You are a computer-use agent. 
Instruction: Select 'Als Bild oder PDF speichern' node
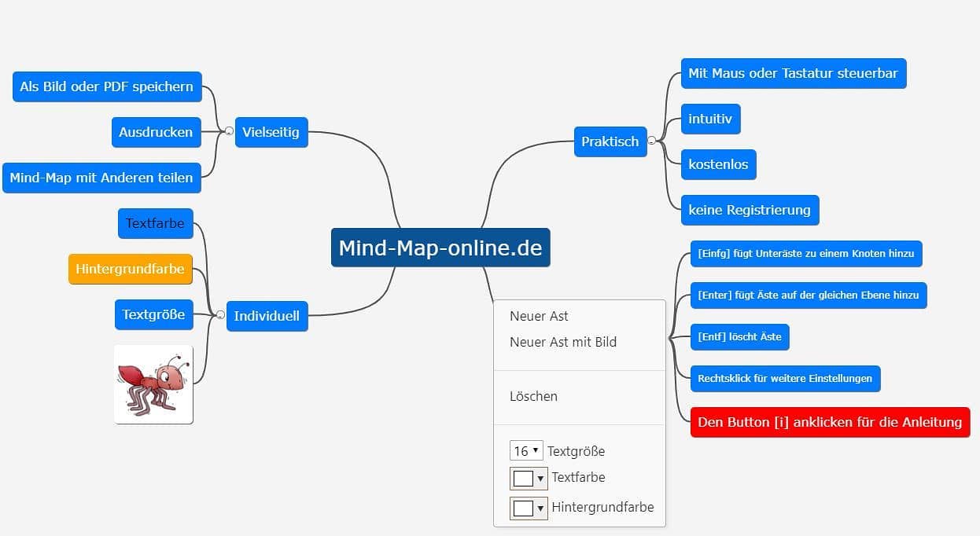pos(107,86)
